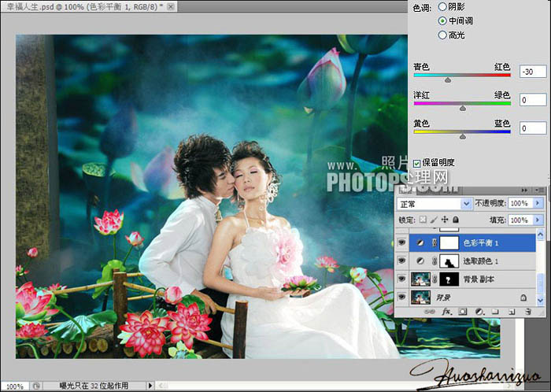Open the 填充 fill slider arrow
Viewport: 551px width, 392px height.
coord(538,219)
